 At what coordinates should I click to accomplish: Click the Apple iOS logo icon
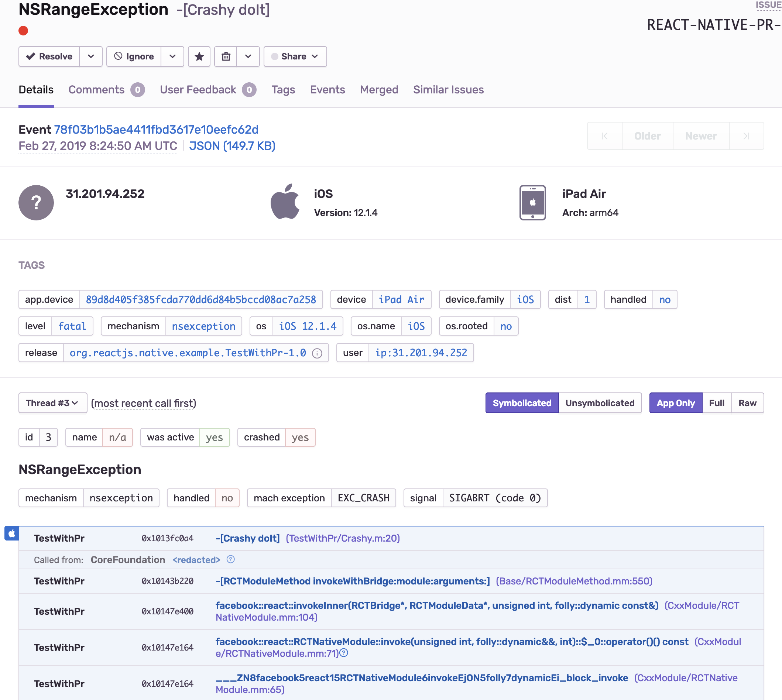[285, 202]
